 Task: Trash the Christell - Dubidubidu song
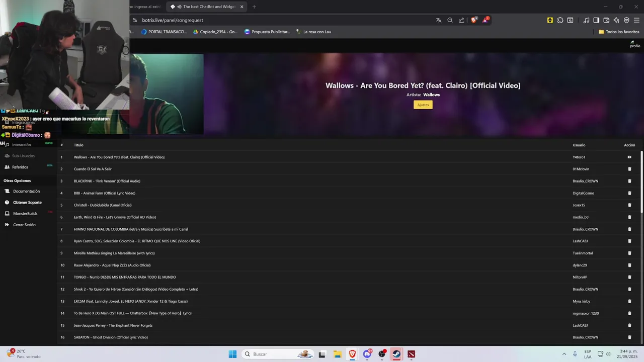[629, 205]
